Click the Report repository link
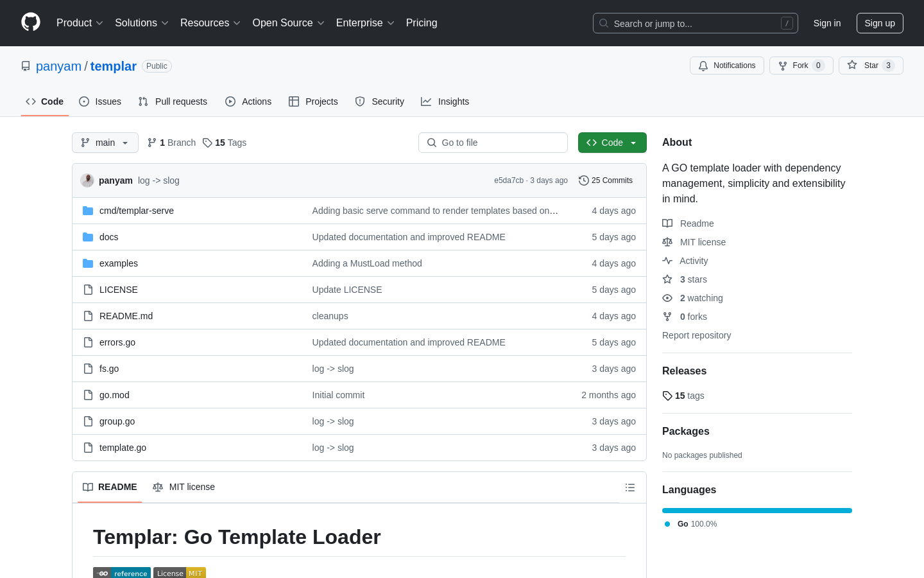Screen dimensions: 924x578 [x=696, y=335]
